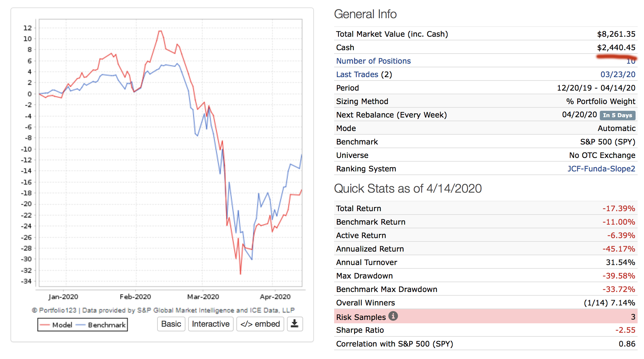
Task: Click the embed code button
Action: click(x=260, y=324)
